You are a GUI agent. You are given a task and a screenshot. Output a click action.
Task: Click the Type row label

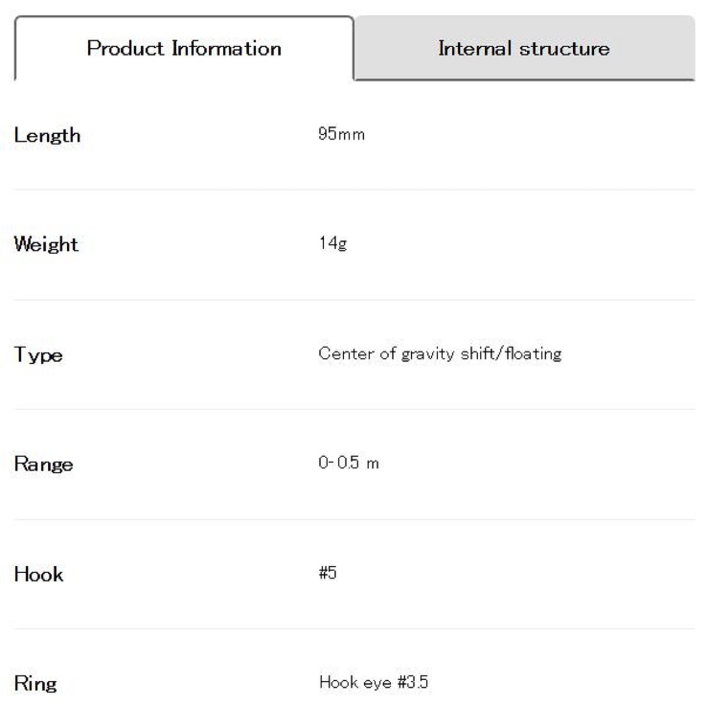pyautogui.click(x=38, y=354)
